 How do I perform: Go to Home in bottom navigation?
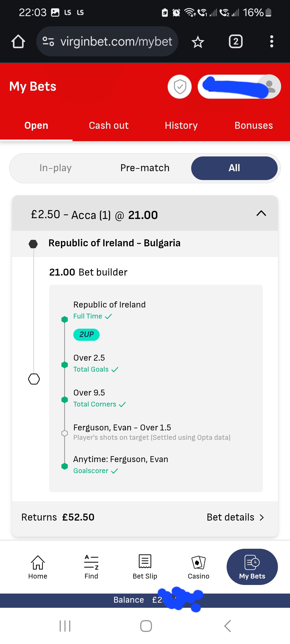point(38,567)
